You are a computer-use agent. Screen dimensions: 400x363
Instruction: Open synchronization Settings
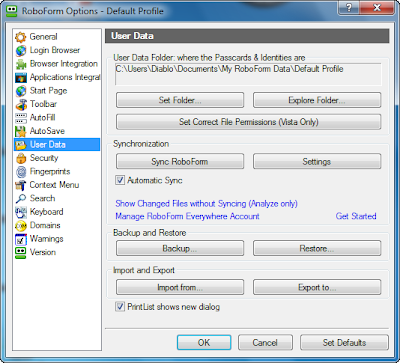point(317,161)
